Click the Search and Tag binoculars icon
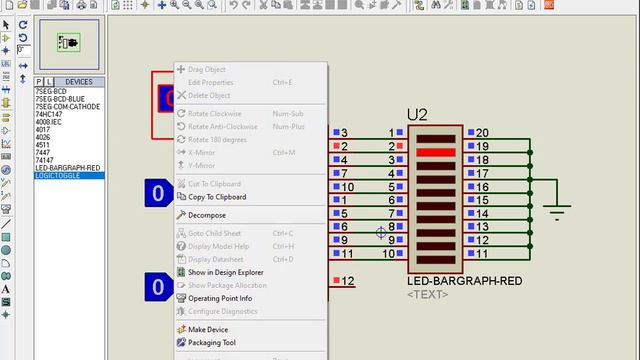This screenshot has height=360, width=640. [x=436, y=5]
